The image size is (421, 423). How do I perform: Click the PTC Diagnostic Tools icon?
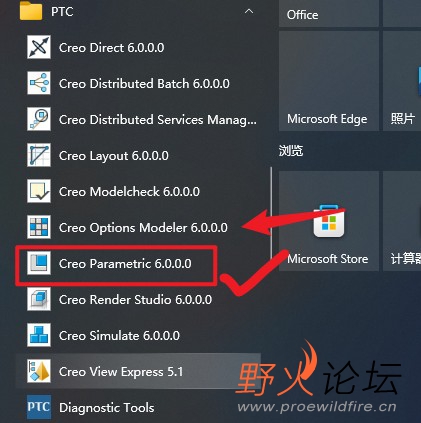coord(39,407)
